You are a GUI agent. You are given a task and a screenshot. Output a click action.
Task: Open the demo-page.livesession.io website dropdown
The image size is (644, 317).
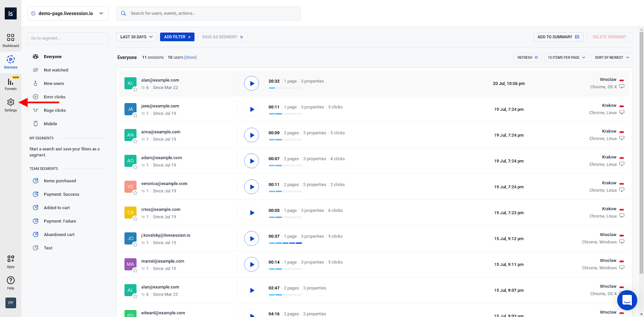(x=68, y=13)
